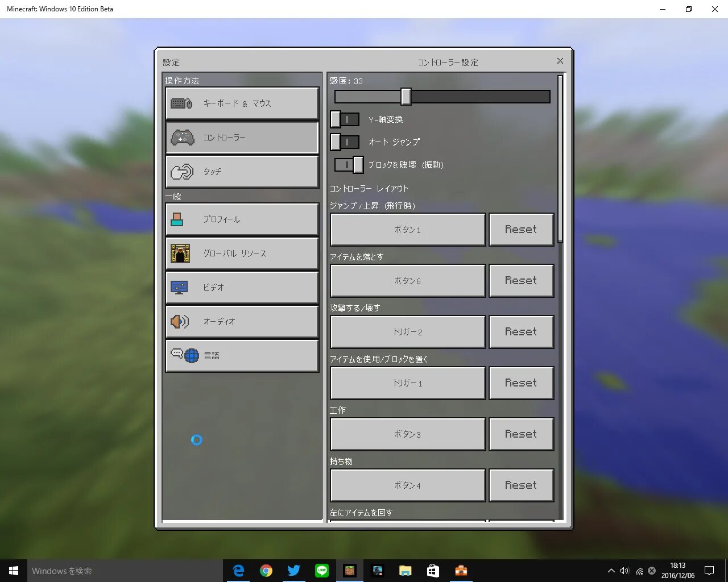
Task: Adjust the 感度 sensitivity slider
Action: tap(442, 97)
